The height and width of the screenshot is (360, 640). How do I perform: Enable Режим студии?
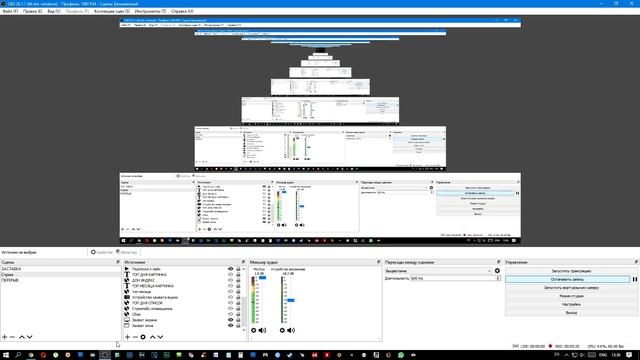click(571, 296)
